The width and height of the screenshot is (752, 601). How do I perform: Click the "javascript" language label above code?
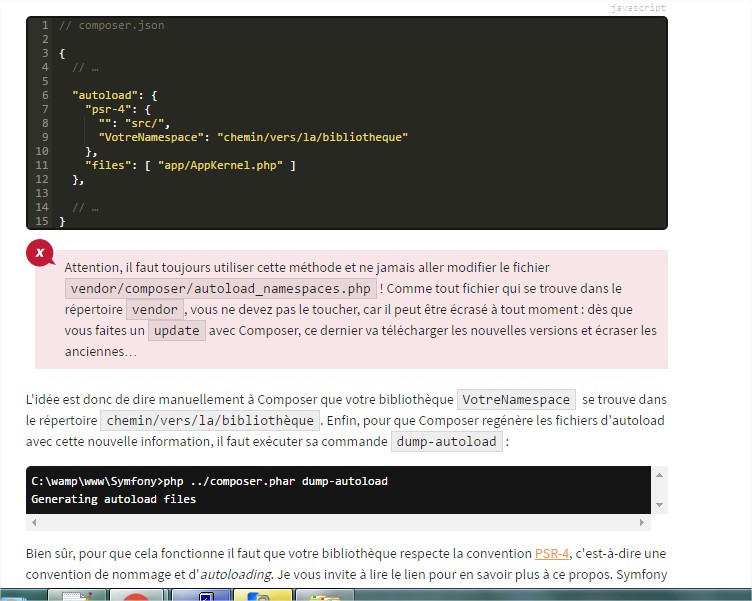pos(638,8)
